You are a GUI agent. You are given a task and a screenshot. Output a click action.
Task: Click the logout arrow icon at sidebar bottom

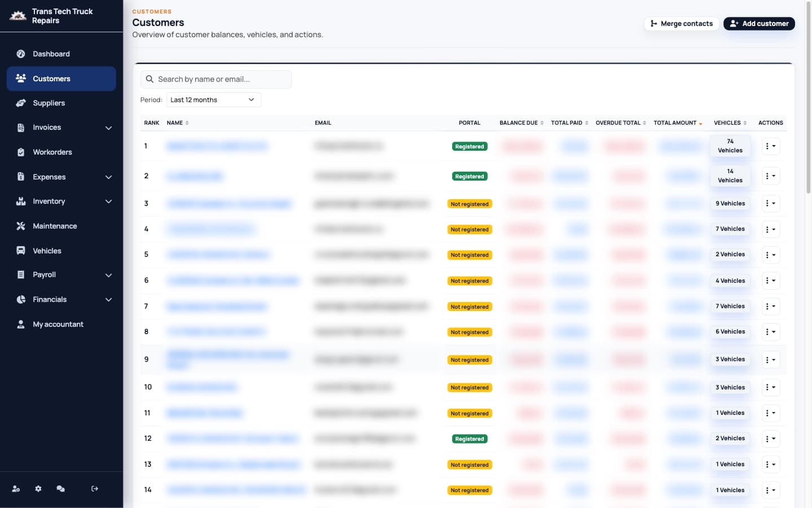(x=95, y=489)
